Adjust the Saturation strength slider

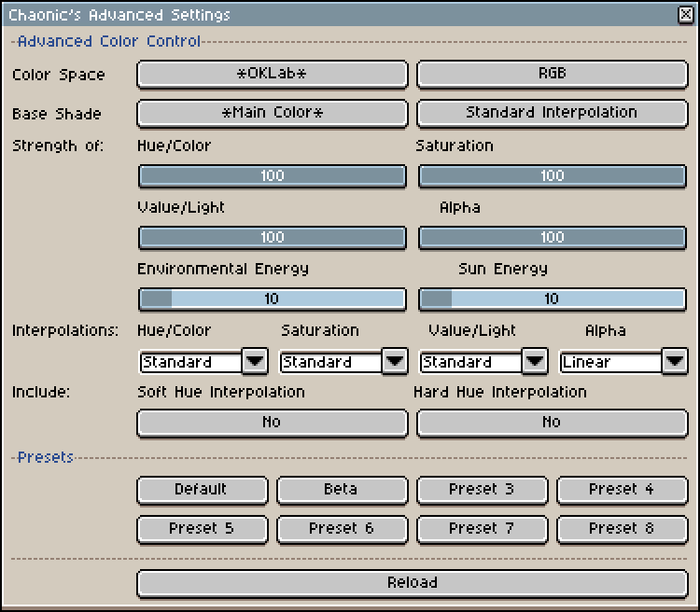coord(553,176)
